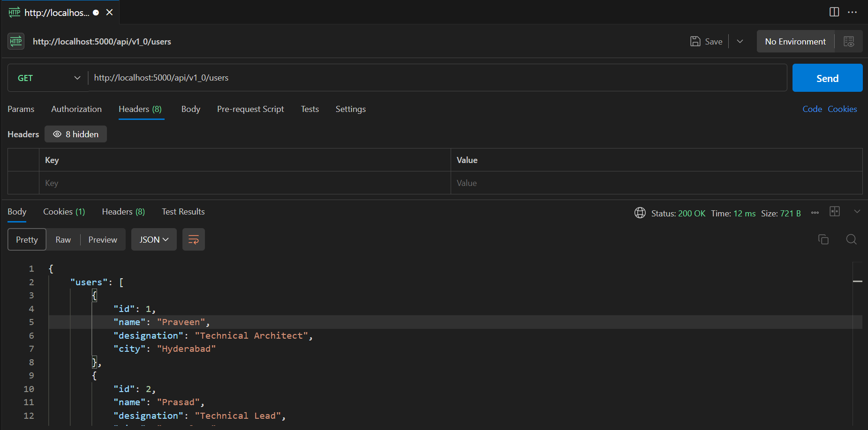Open response options three-dot menu
This screenshot has width=868, height=430.
815,213
